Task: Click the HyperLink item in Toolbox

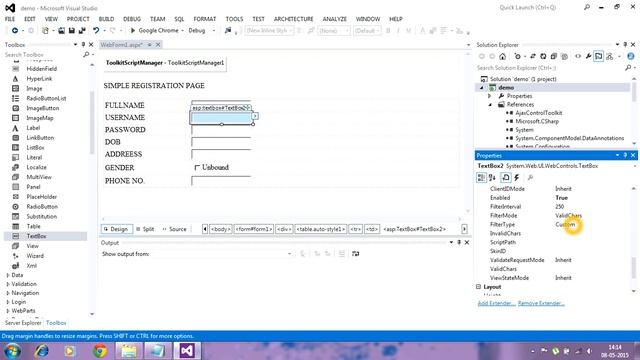Action: (39, 79)
